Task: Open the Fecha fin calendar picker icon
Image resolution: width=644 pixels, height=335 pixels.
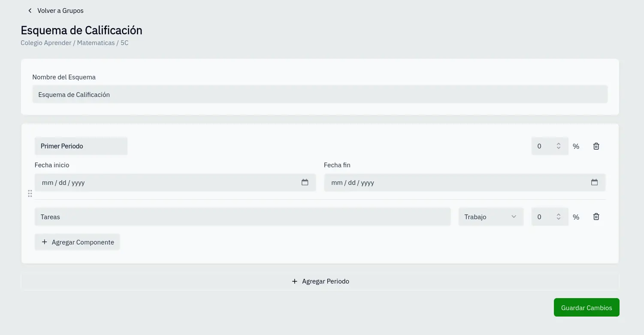Action: pos(594,182)
